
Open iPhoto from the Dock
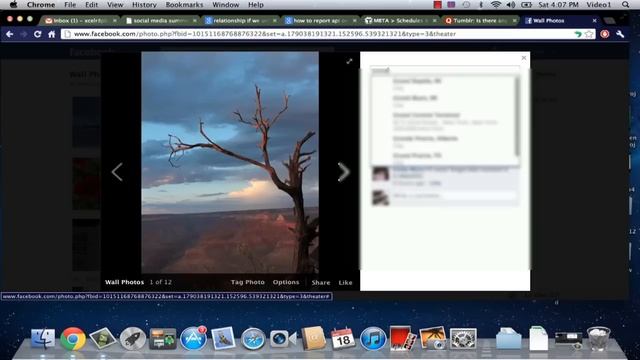coord(433,338)
